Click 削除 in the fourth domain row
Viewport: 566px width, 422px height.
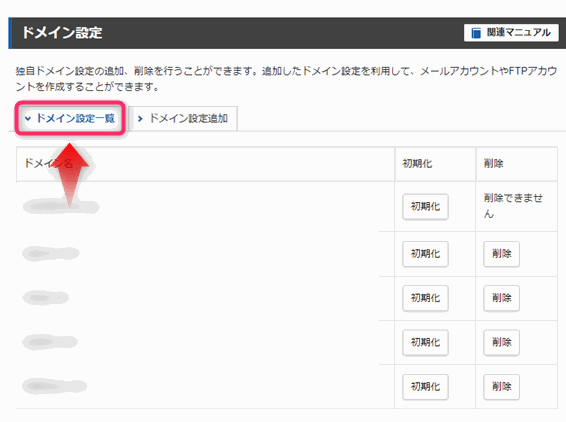coord(501,342)
